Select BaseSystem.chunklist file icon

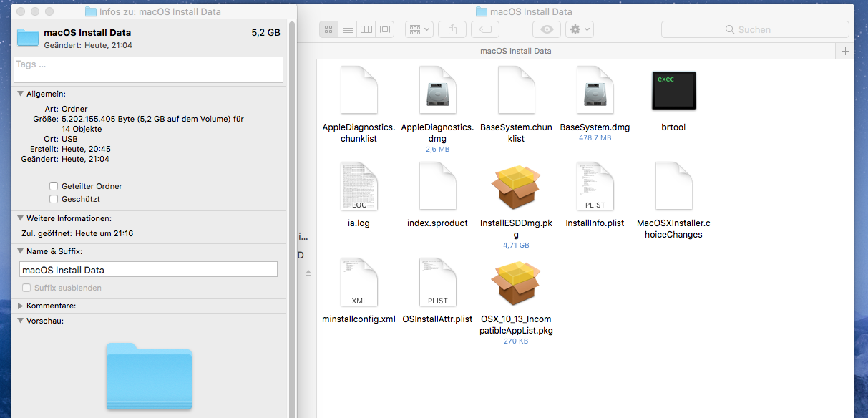point(516,91)
